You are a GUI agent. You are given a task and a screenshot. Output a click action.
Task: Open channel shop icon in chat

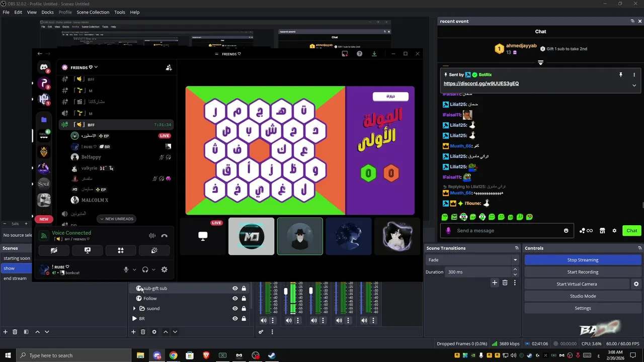click(x=602, y=231)
